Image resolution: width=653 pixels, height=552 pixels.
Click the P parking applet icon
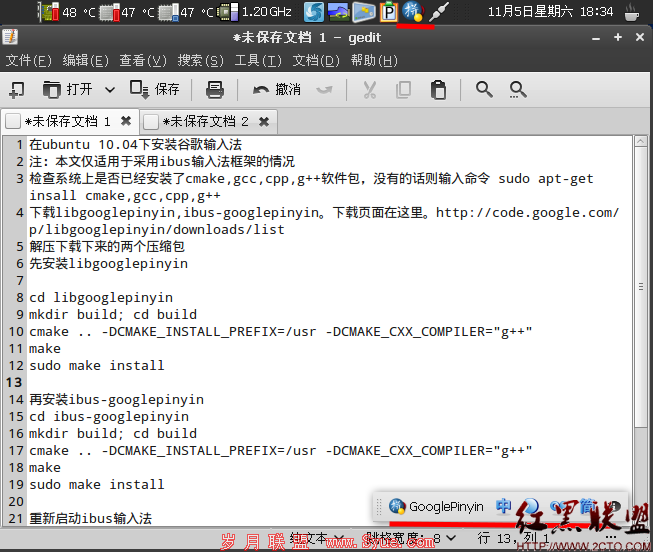(389, 12)
